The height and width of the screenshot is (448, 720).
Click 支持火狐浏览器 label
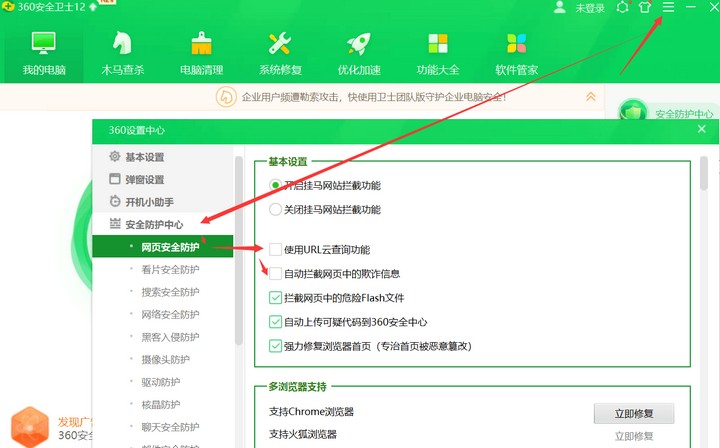tap(303, 434)
